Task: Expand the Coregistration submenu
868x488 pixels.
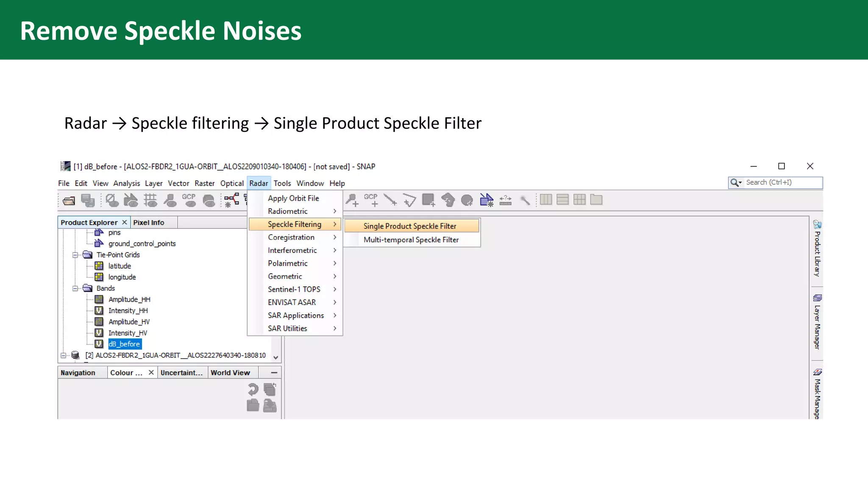Action: point(295,237)
